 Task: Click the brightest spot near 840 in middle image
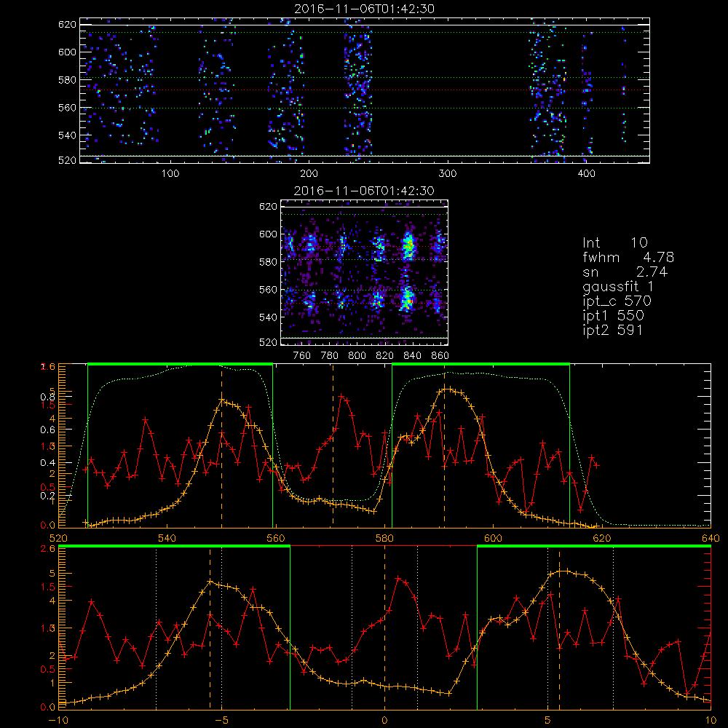[408, 246]
